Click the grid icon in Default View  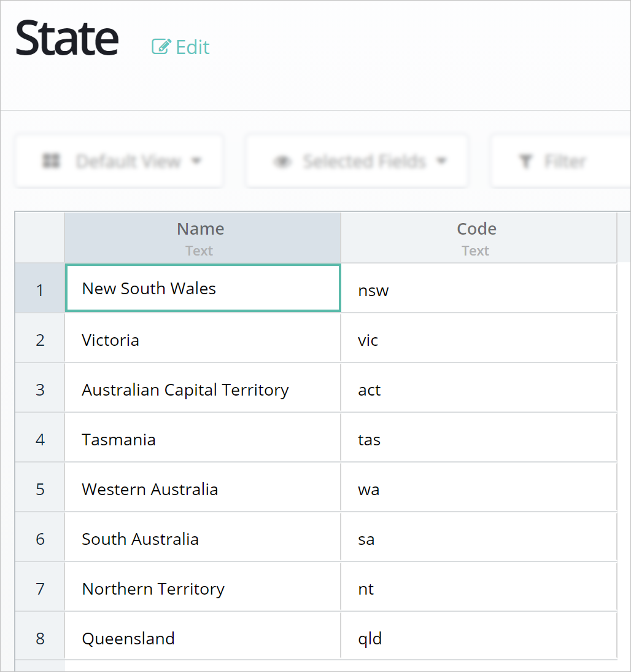pos(51,162)
